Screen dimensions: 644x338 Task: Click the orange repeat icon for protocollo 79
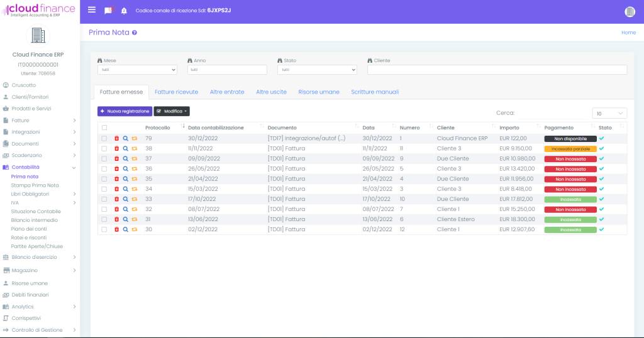point(135,139)
